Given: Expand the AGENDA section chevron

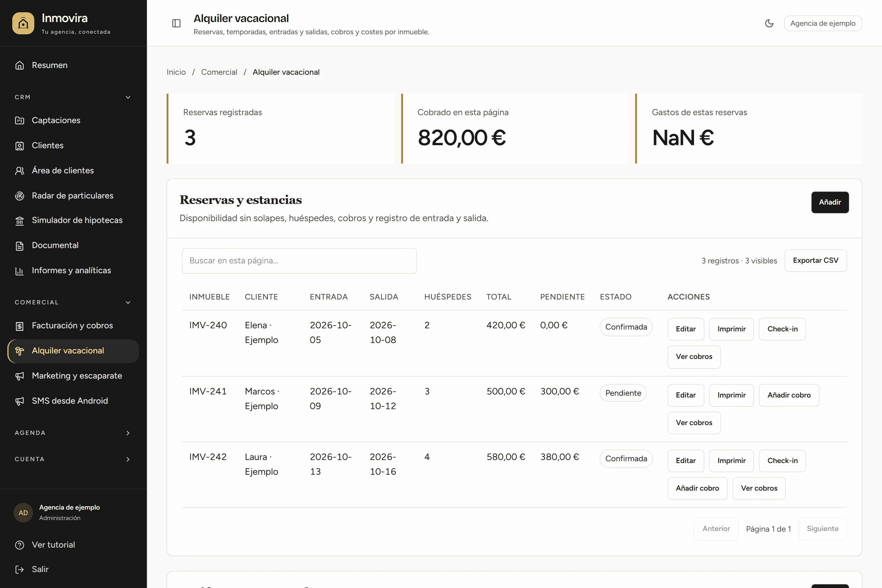Looking at the screenshot, I should [x=128, y=433].
